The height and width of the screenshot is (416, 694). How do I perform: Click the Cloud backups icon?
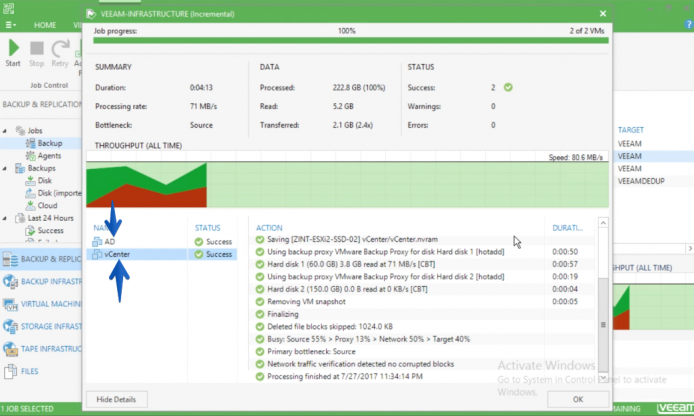(30, 205)
